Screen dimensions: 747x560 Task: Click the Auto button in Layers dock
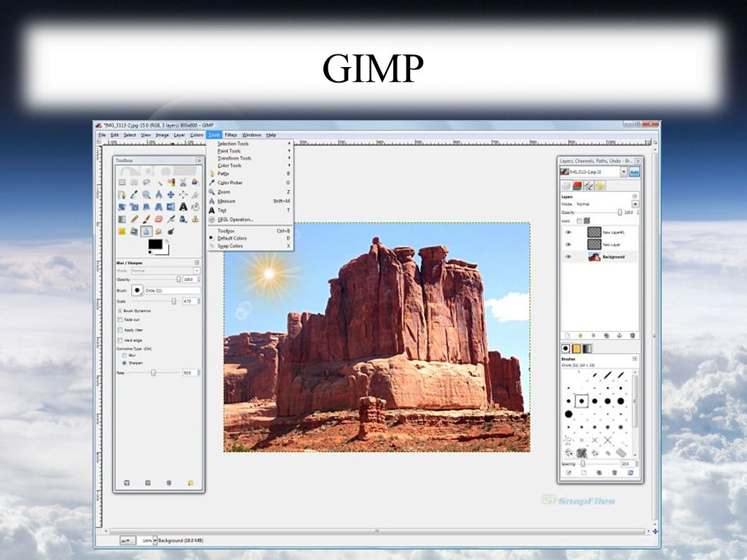coord(634,172)
